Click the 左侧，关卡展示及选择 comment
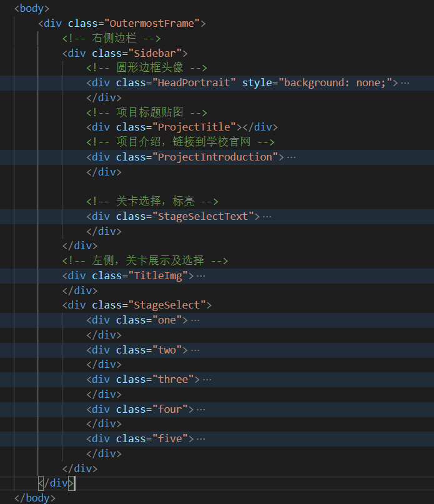 tap(145, 260)
